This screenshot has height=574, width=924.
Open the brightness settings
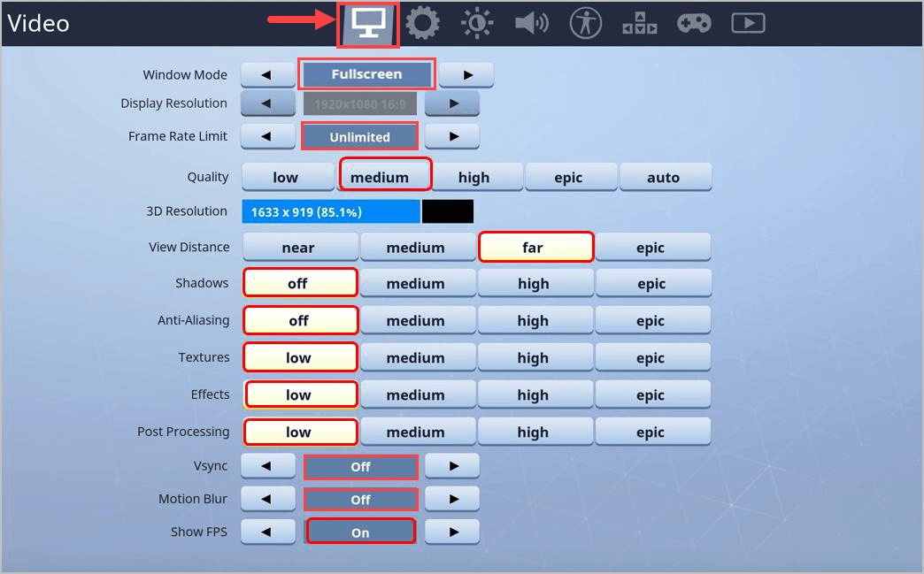476,24
